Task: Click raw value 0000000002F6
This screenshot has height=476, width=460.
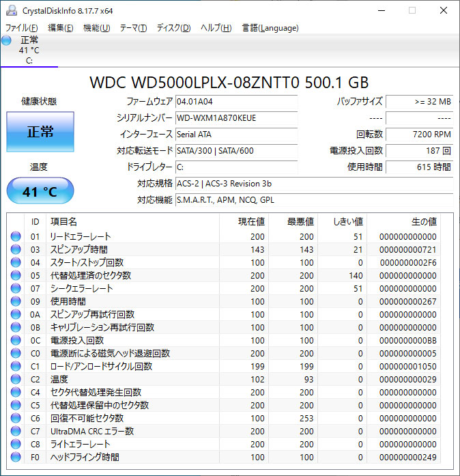Action: tap(408, 263)
